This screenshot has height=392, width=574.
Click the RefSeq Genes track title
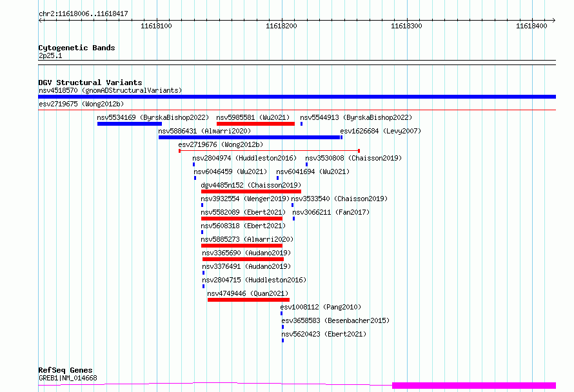[65, 370]
